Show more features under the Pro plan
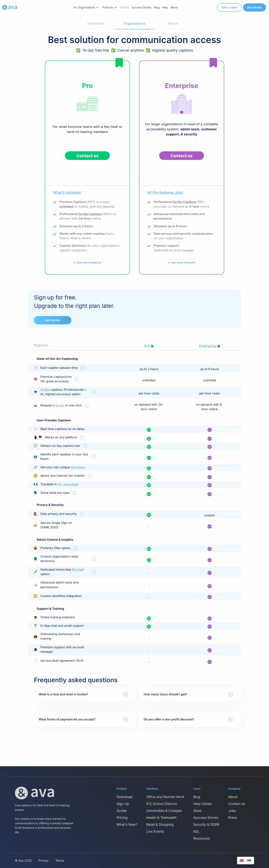Image resolution: width=269 pixels, height=868 pixels. (88, 262)
